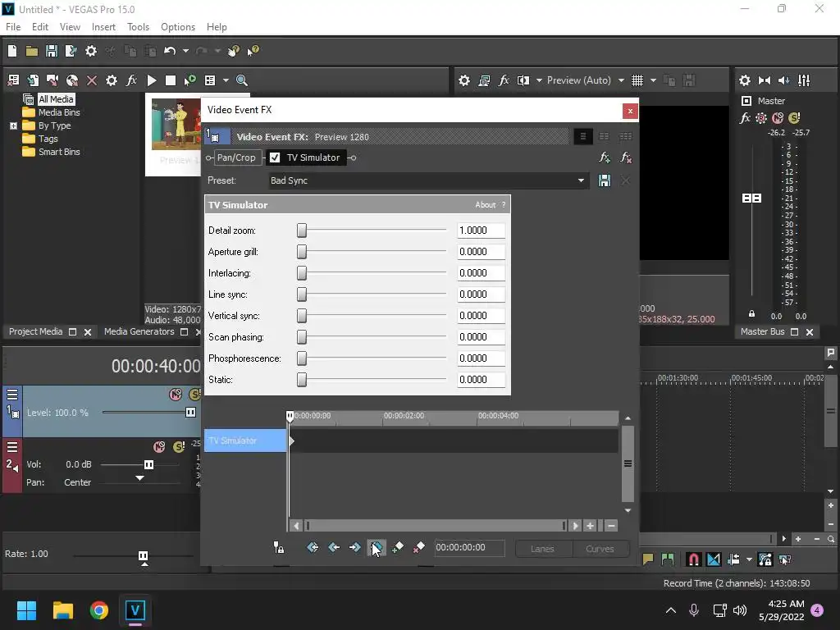Select the Smart Bins folder
The image size is (840, 630).
(59, 152)
